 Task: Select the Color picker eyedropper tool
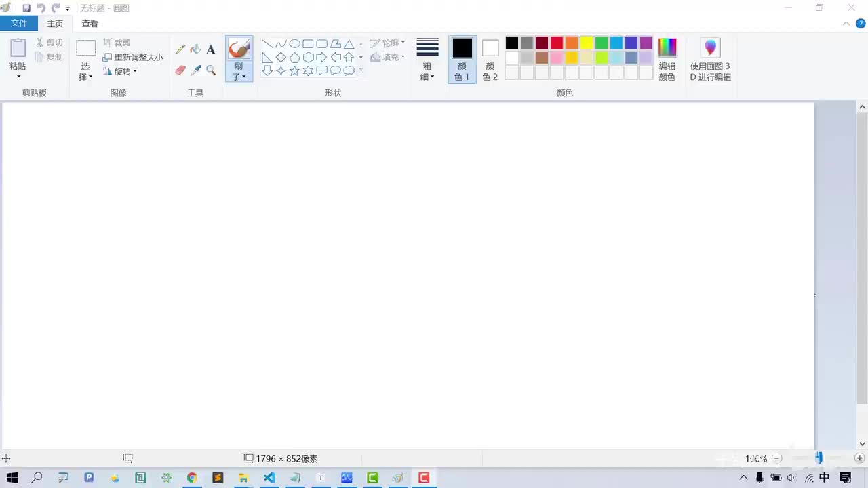[195, 70]
